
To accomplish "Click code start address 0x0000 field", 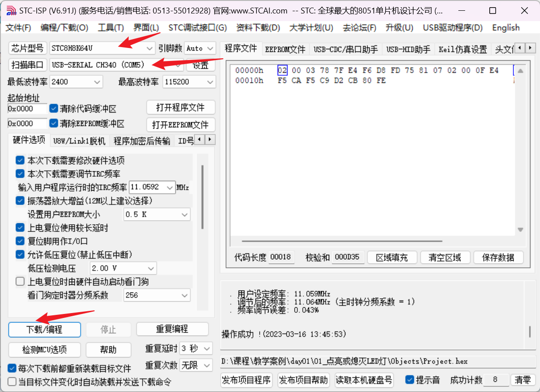I will coord(27,109).
